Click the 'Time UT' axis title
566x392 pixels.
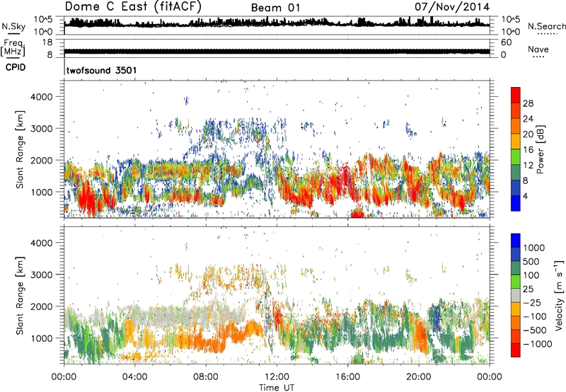[x=277, y=388]
